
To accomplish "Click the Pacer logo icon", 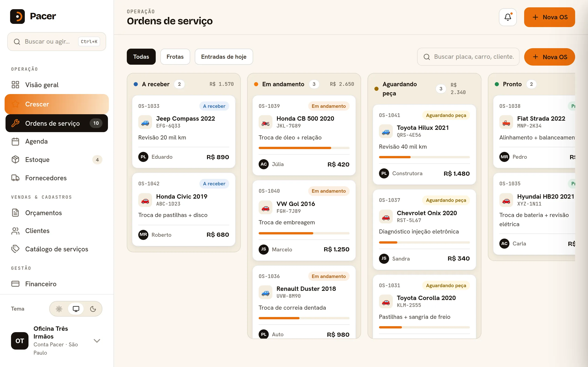I will [x=17, y=16].
